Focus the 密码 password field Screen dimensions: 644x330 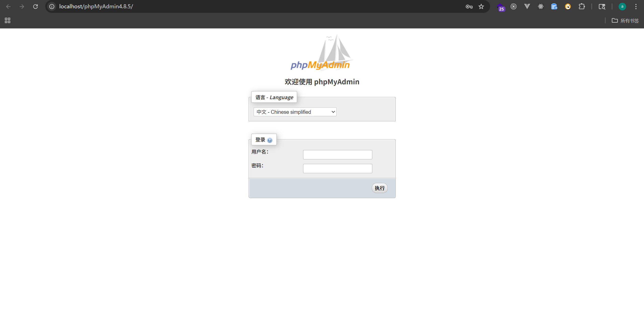[x=338, y=168]
